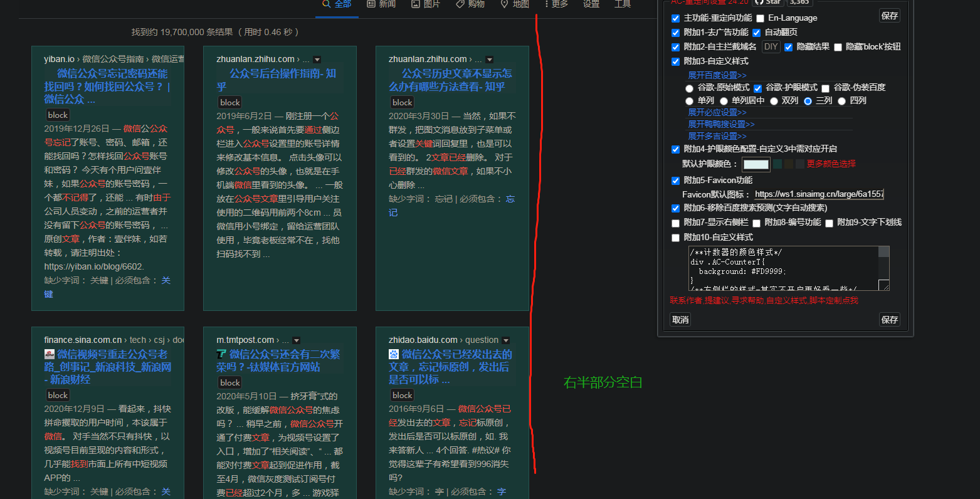Switch to the 购物 shopping tab
This screenshot has height=499, width=980.
click(470, 4)
